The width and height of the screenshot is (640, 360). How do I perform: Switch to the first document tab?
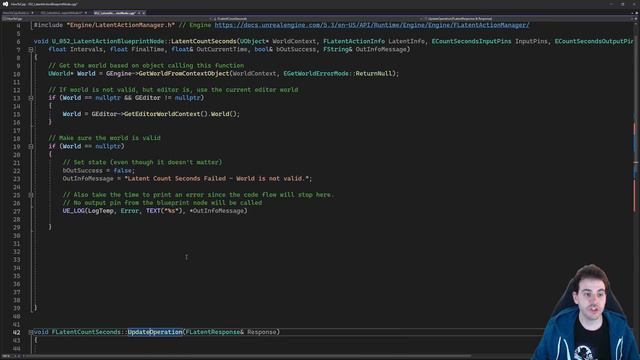[x=18, y=13]
